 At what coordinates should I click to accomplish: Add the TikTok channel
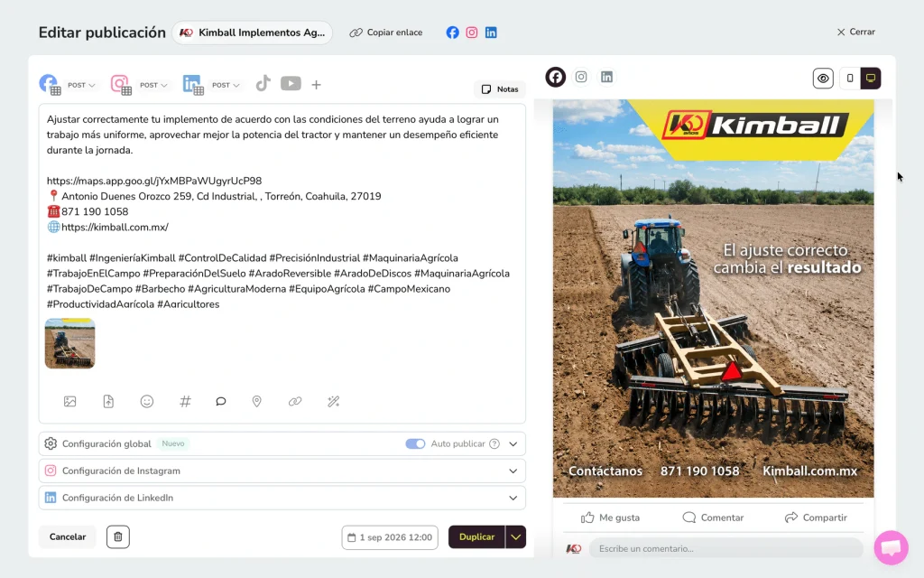(x=263, y=84)
